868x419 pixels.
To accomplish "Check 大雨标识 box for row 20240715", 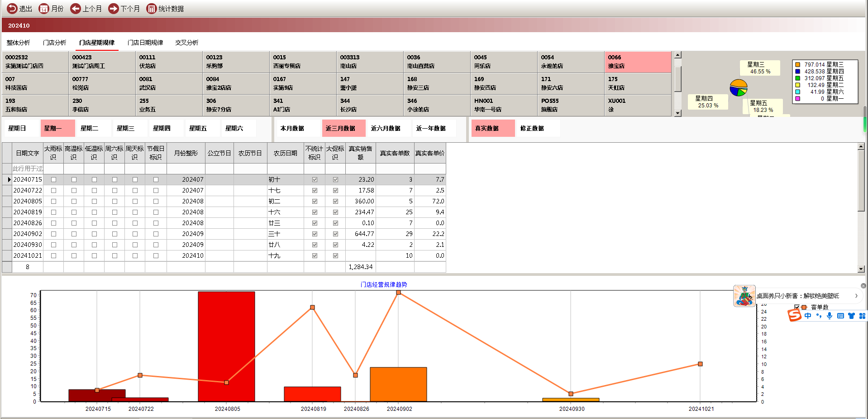I will point(53,180).
